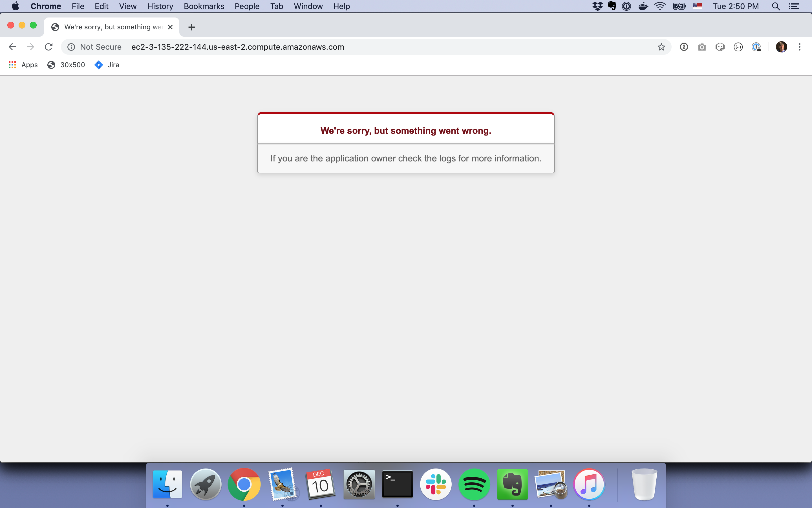Open the Window menu
The width and height of the screenshot is (812, 508).
tap(308, 6)
